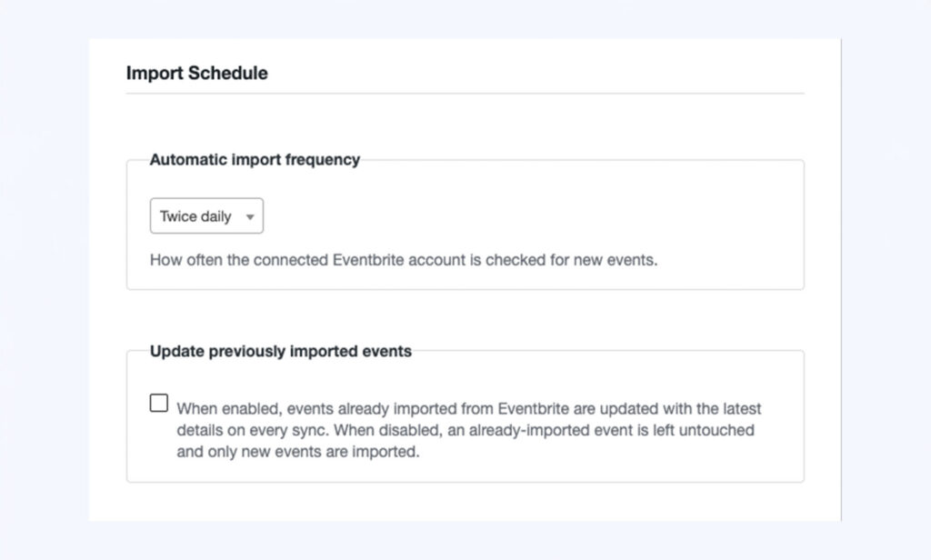Open the Twice daily frequency dropdown

[206, 215]
